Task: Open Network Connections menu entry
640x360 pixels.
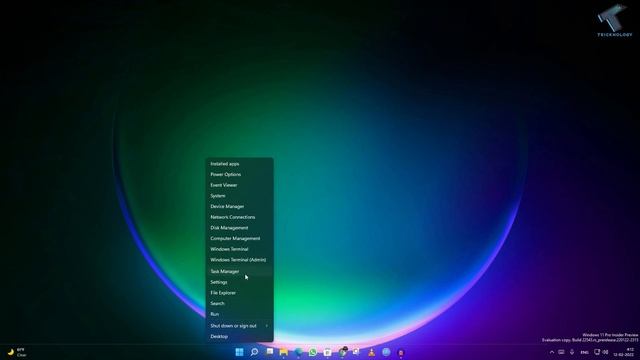Action: tap(239, 217)
